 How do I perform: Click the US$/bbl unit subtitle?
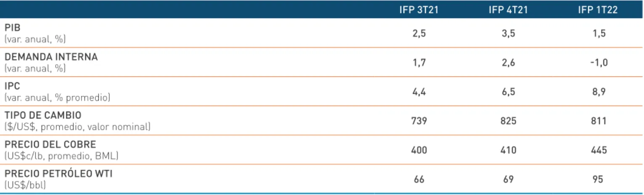[24, 184]
